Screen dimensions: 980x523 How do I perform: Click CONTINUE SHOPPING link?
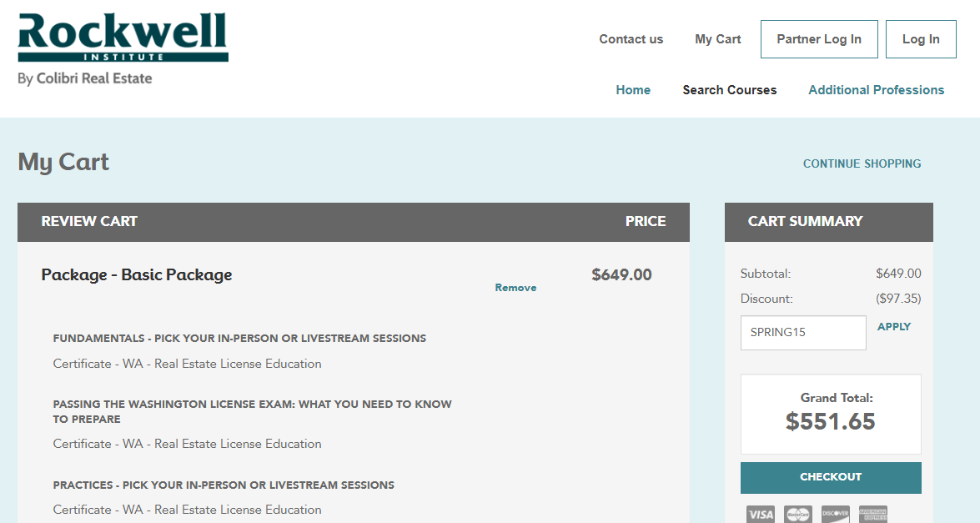(862, 163)
